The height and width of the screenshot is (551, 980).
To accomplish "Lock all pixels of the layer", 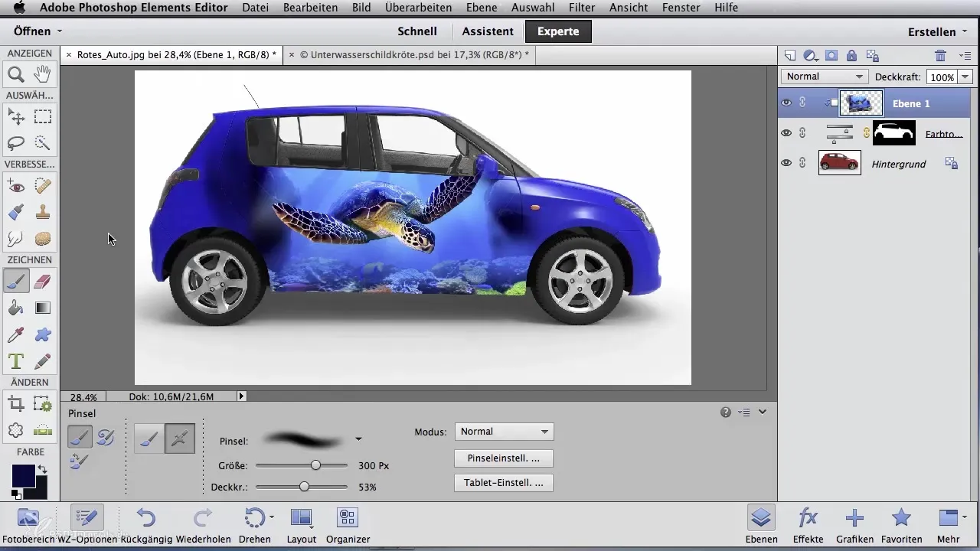I will click(x=851, y=55).
